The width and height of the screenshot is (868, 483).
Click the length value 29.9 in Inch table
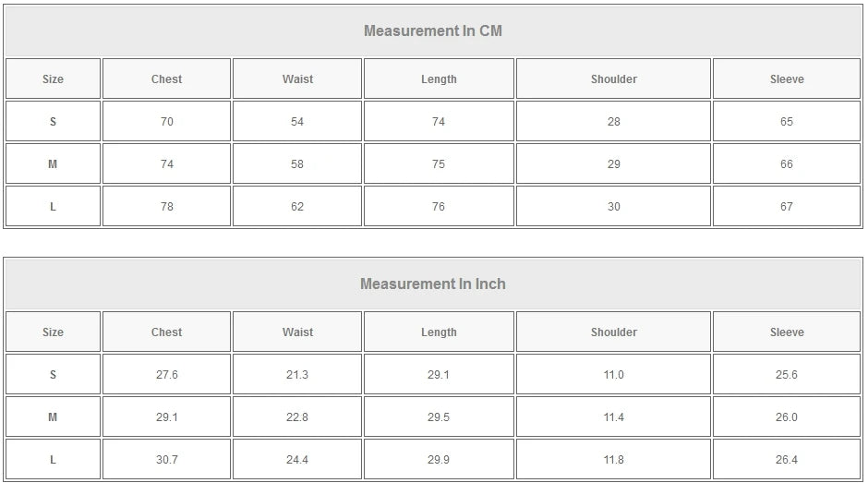(439, 460)
